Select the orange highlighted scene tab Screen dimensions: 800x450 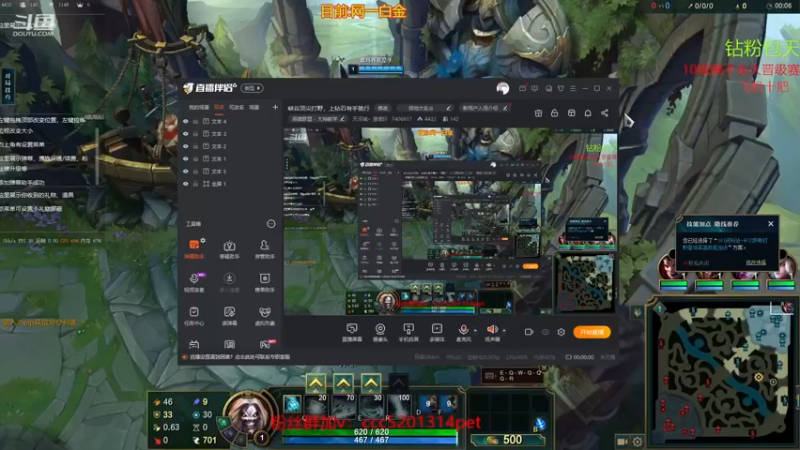coord(219,108)
